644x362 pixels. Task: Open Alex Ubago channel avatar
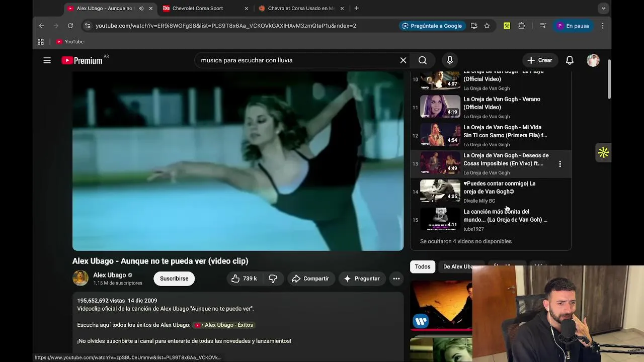click(80, 279)
